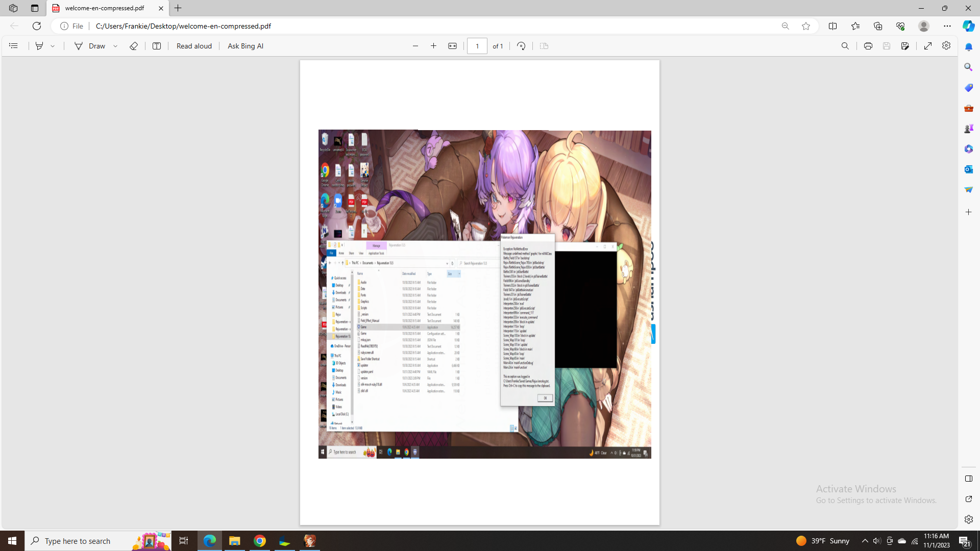980x551 pixels.
Task: Open Collections panel
Action: click(878, 26)
